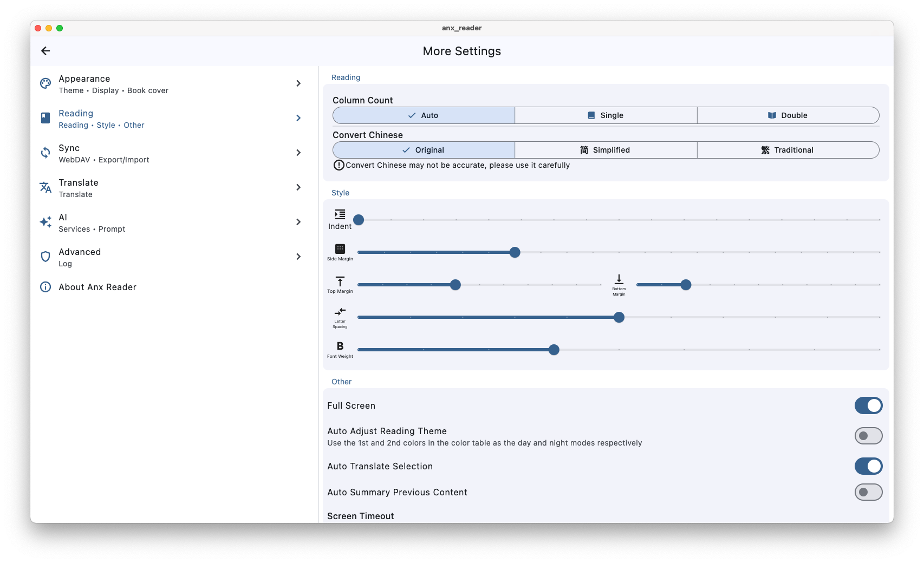Click the back arrow icon

pyautogui.click(x=45, y=51)
